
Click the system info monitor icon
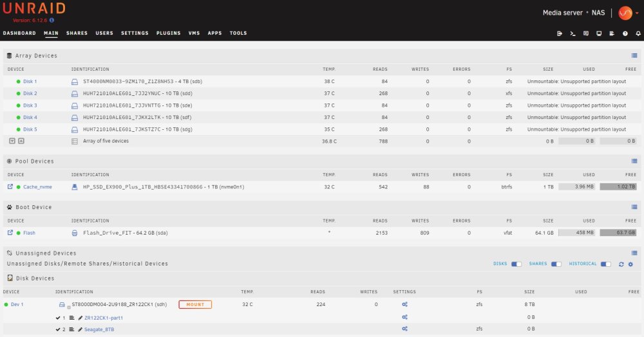pos(599,33)
